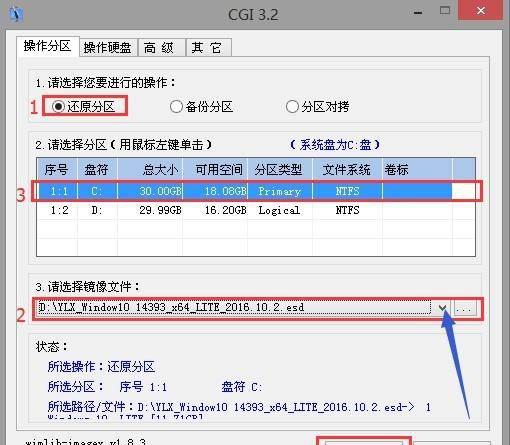
Task: Click the 盘符 column header
Action: coord(97,170)
